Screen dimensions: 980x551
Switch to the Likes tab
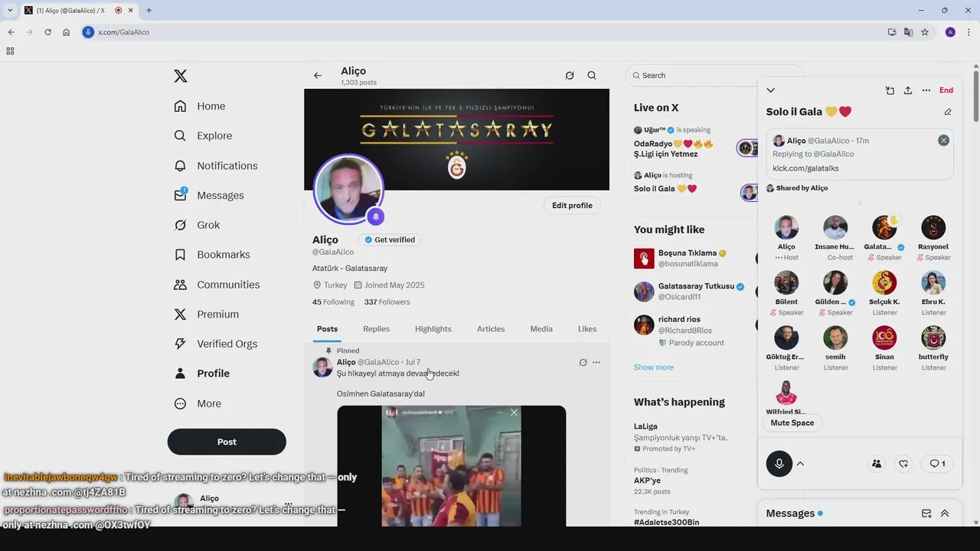[587, 329]
